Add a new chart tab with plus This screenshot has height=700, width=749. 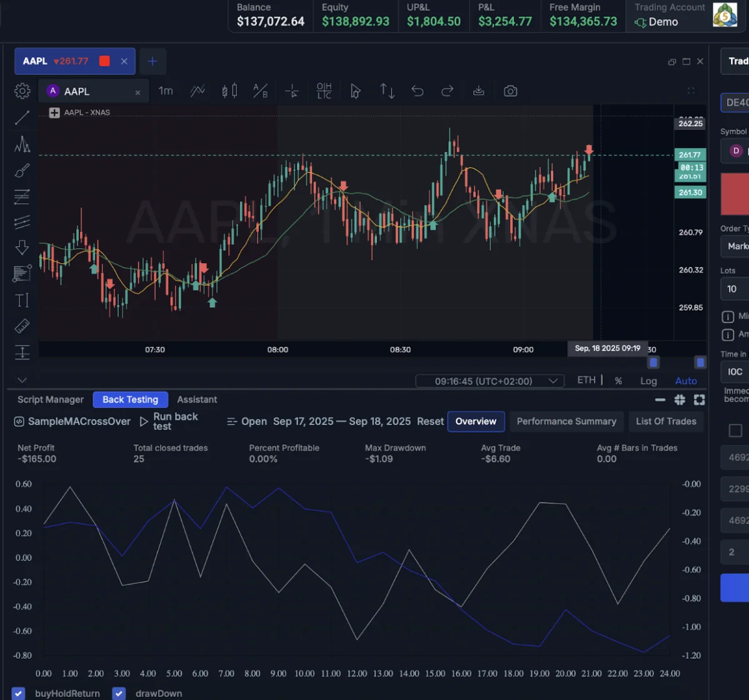(x=153, y=61)
